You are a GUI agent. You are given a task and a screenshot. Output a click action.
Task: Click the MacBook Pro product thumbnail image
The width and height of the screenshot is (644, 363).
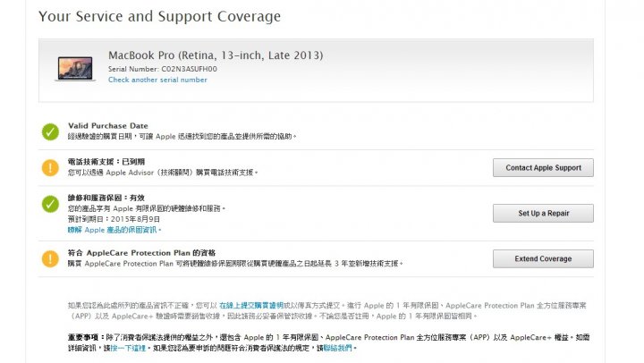[75, 69]
